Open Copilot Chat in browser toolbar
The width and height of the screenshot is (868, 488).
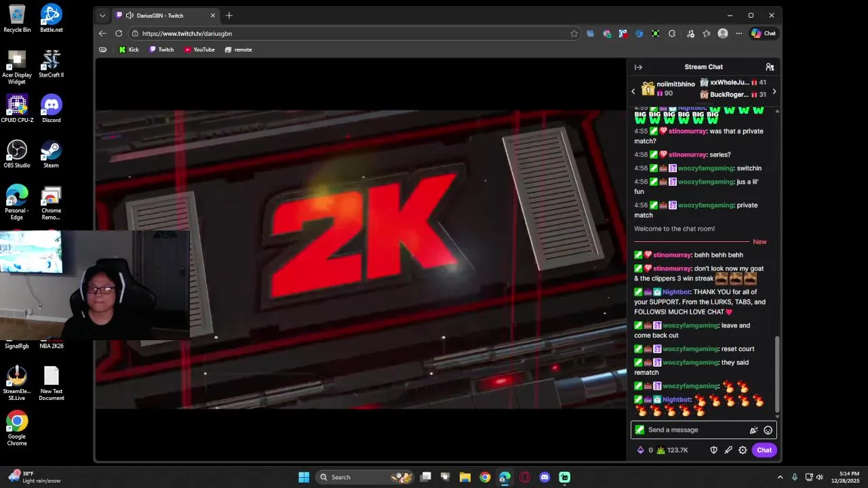[x=764, y=33]
